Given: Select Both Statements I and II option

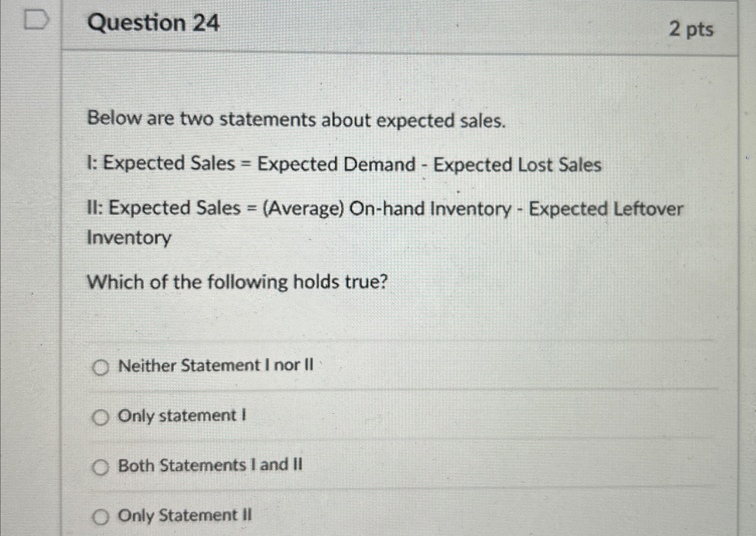Looking at the screenshot, I should pos(101,467).
